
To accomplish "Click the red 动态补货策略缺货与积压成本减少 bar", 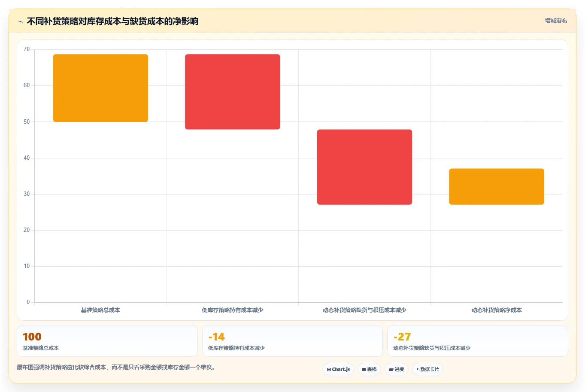I will (x=364, y=167).
